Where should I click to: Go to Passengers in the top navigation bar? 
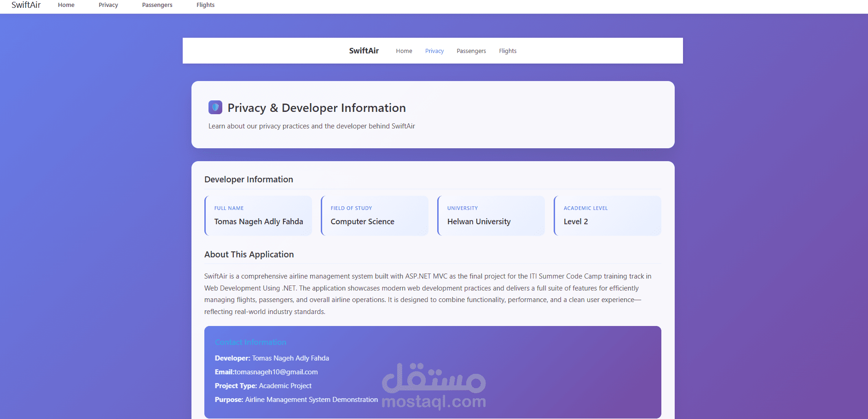click(x=157, y=5)
